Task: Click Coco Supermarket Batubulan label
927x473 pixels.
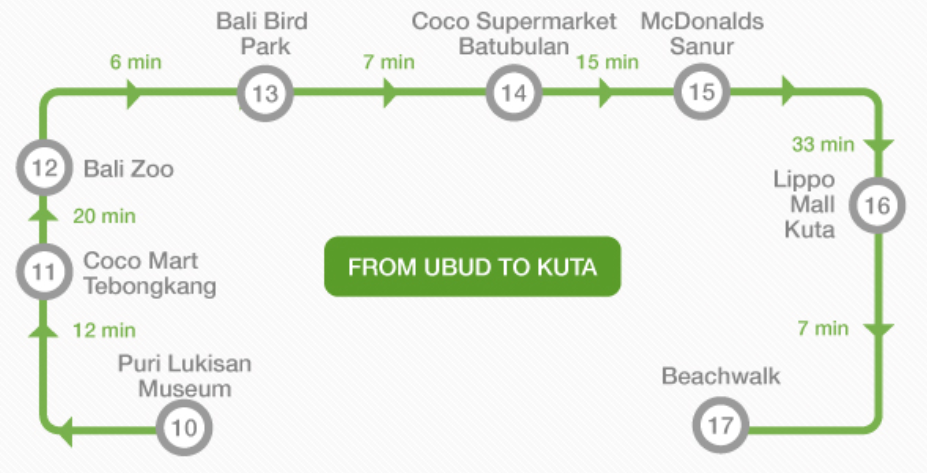Action: (514, 33)
